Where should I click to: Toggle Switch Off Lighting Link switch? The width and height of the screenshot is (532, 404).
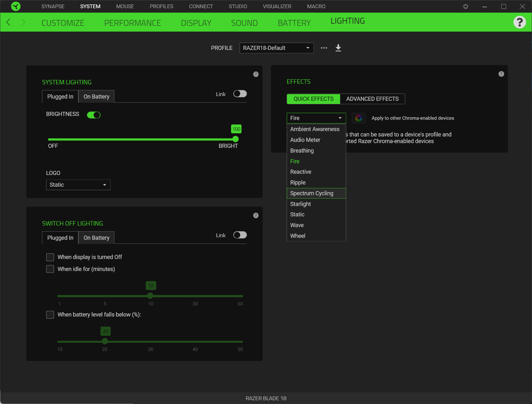click(240, 235)
